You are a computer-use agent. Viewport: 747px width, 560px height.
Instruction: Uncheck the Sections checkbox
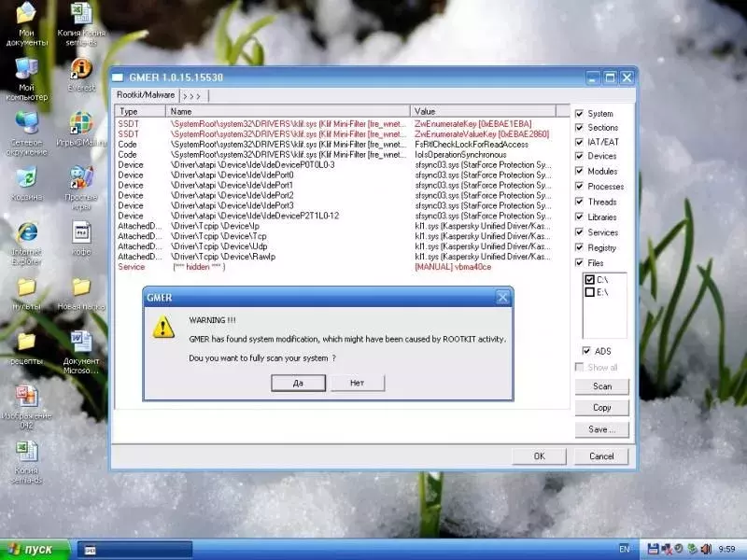[579, 128]
